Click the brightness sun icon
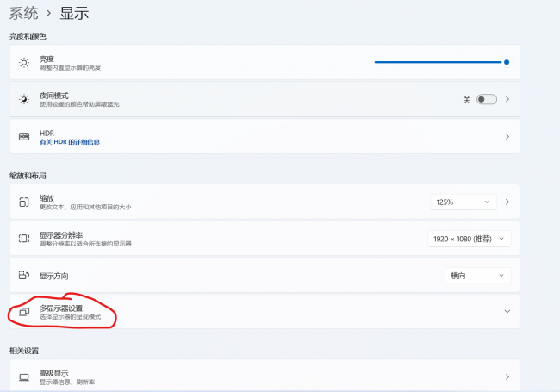Screen dimensions: 560x392 [x=24, y=63]
